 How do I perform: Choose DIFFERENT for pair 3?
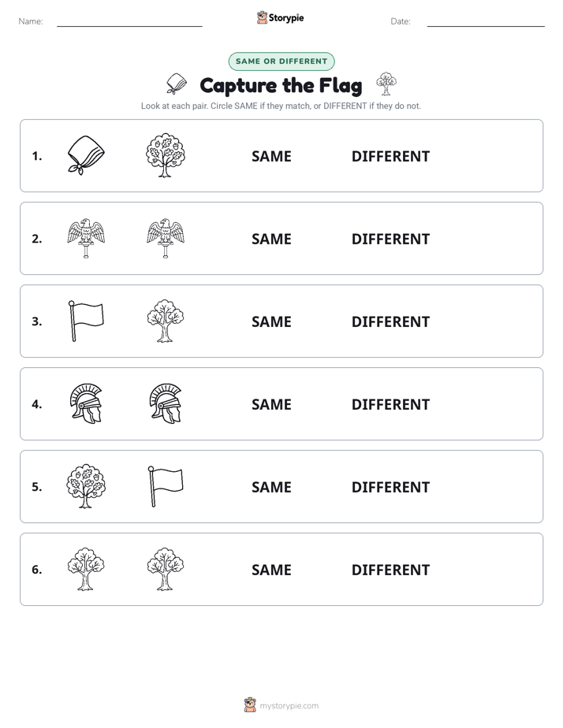(x=390, y=321)
